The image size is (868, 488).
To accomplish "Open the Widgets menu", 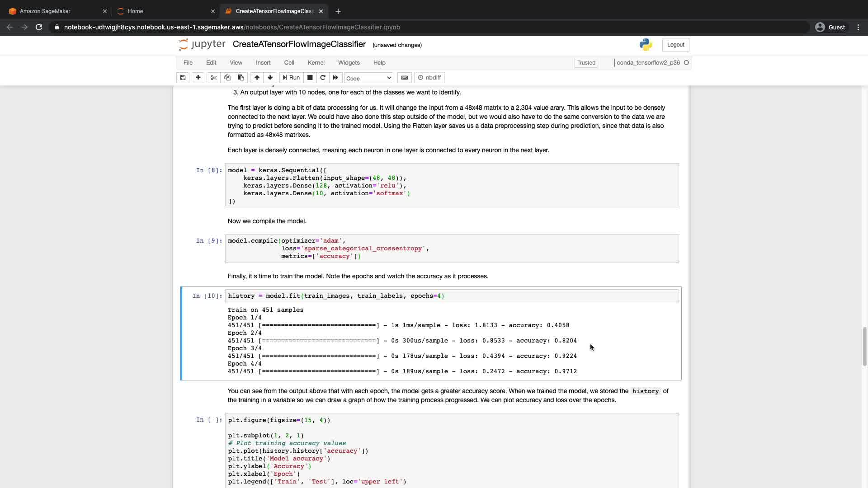I will click(x=349, y=63).
